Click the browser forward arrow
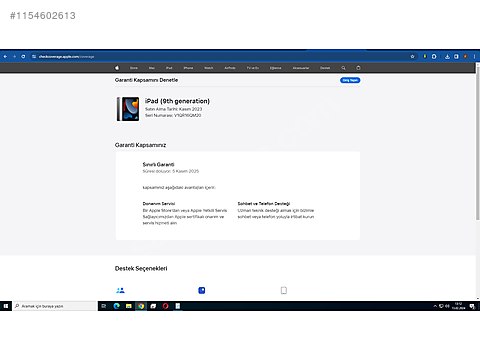This screenshot has height=360, width=480. click(x=14, y=56)
